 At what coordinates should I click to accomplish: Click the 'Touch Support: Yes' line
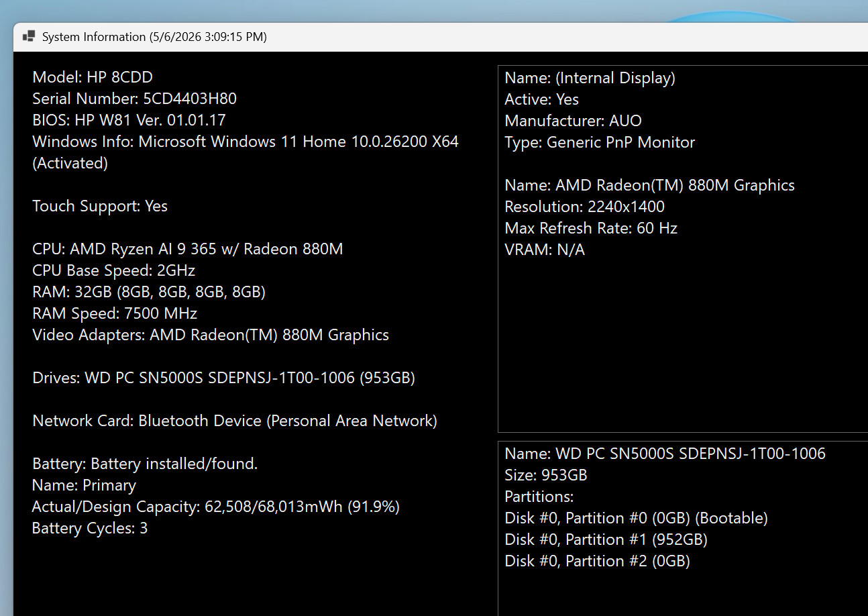coord(100,206)
